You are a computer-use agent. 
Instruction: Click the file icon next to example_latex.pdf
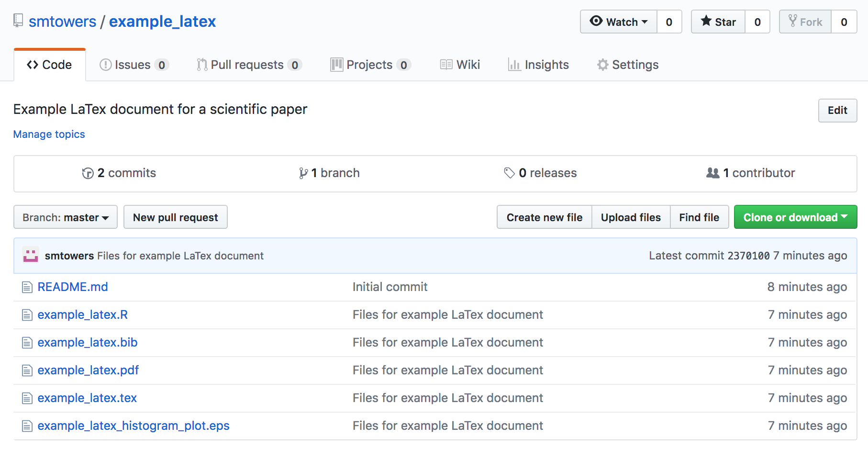pyautogui.click(x=27, y=370)
